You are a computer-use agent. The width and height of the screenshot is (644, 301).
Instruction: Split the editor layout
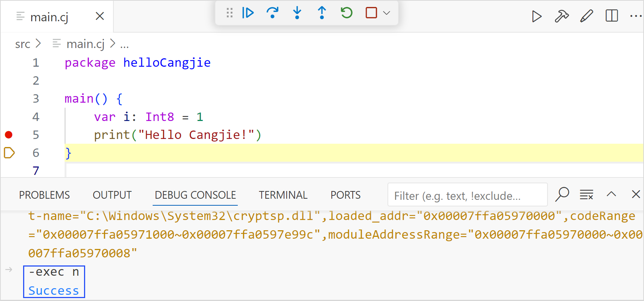[612, 16]
